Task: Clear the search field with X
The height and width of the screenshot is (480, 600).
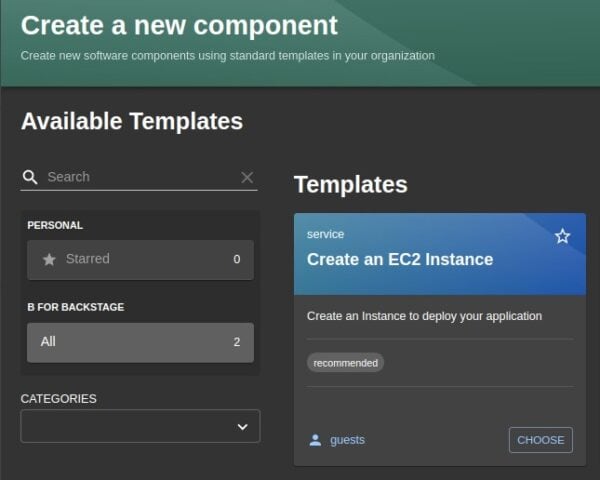Action: [x=247, y=177]
